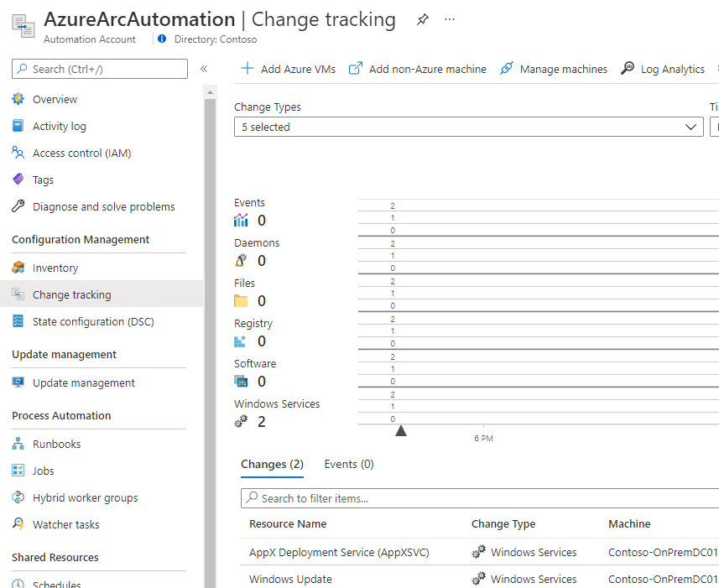
Task: Open Inventory in Configuration Management
Action: [55, 268]
